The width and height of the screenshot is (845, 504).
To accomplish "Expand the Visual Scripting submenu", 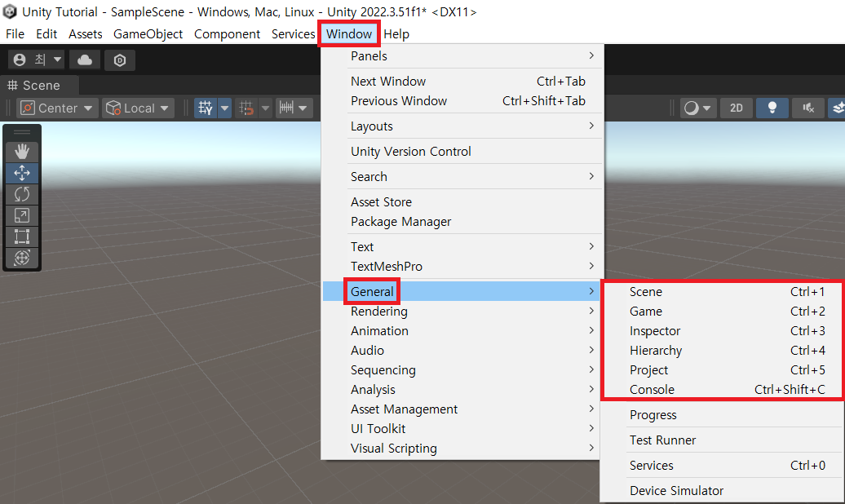I will (x=462, y=449).
